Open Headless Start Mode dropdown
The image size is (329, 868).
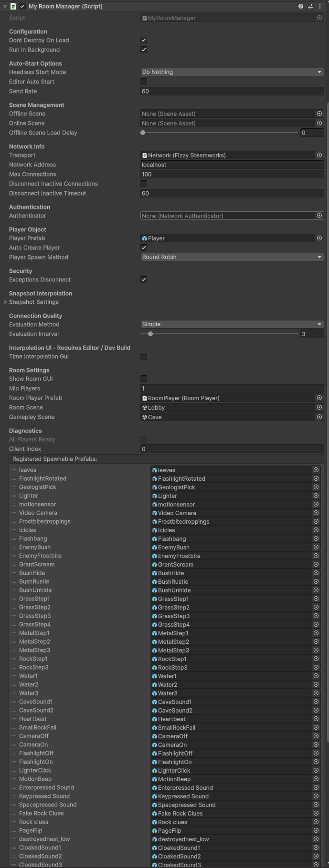232,72
